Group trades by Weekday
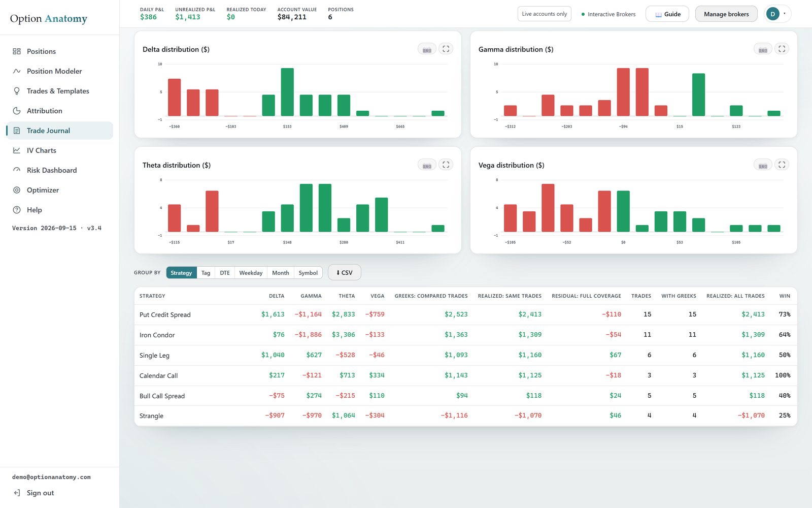This screenshot has height=508, width=812. coord(251,273)
